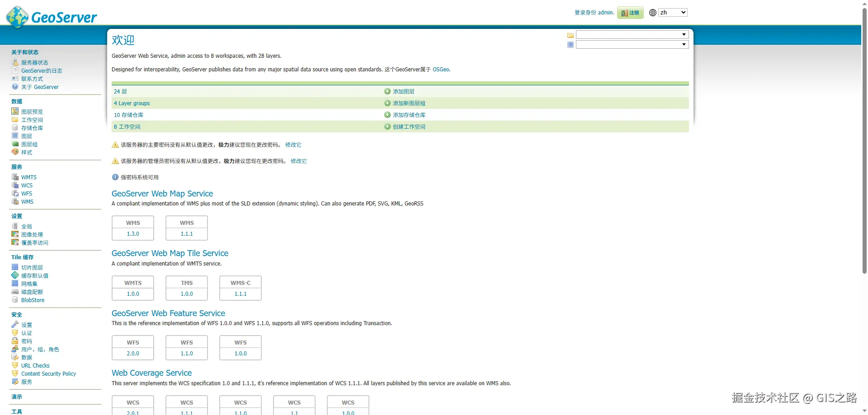Click the users, groups, roles icon
Image resolution: width=868 pixels, height=415 pixels.
coord(15,349)
